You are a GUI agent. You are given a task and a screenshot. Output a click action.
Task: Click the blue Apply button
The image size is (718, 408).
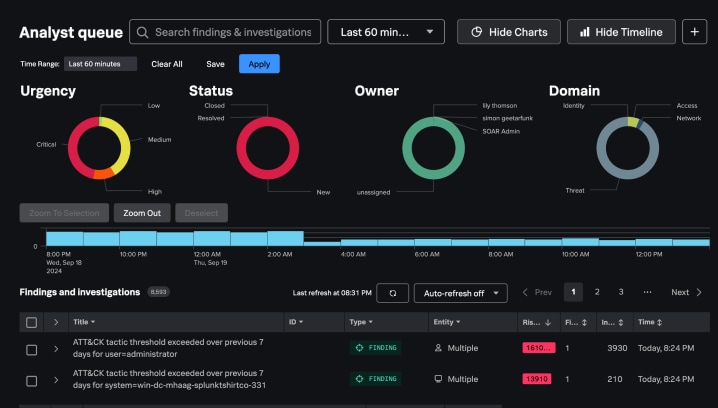click(259, 64)
